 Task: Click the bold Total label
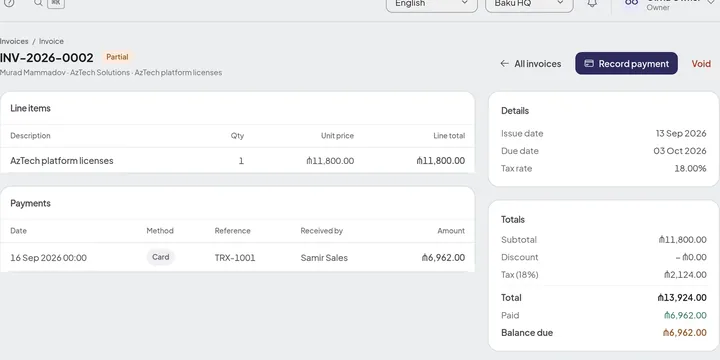(511, 298)
